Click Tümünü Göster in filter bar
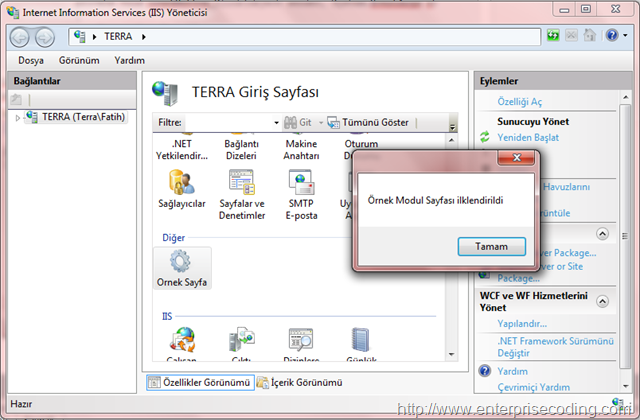Screen dimensions: 640x420 click(x=368, y=122)
